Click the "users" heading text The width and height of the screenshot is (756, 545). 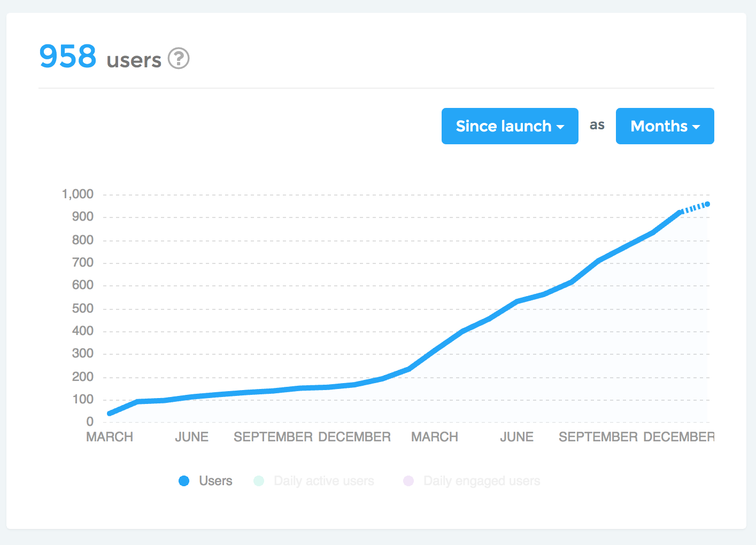point(134,60)
